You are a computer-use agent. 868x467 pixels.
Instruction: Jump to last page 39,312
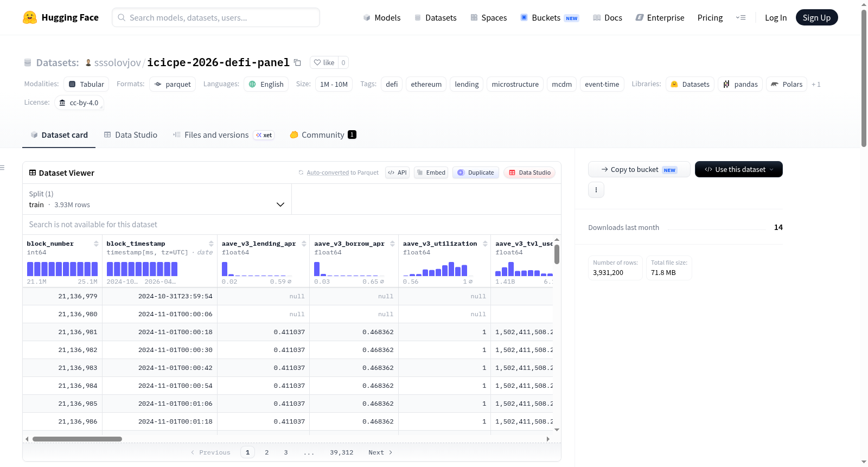coord(342,452)
